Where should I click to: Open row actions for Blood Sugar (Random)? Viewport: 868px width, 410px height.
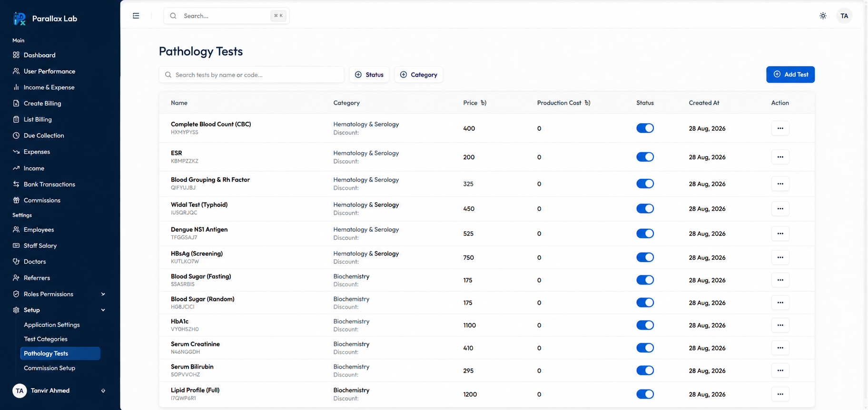pos(780,303)
